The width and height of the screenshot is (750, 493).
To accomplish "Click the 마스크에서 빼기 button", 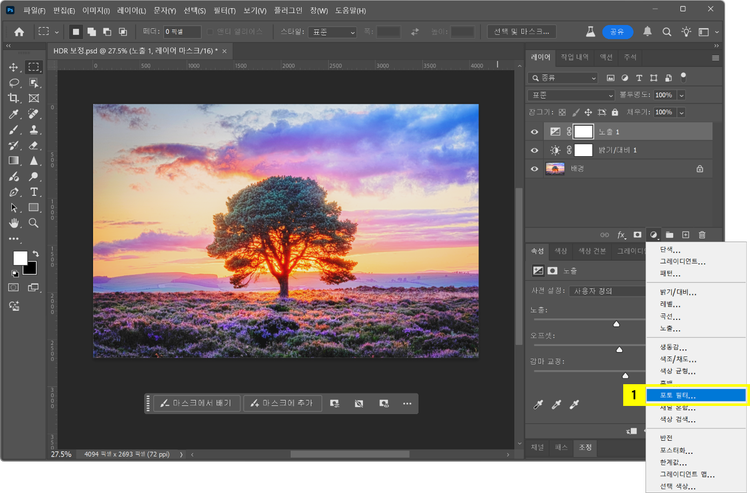I will (x=197, y=403).
